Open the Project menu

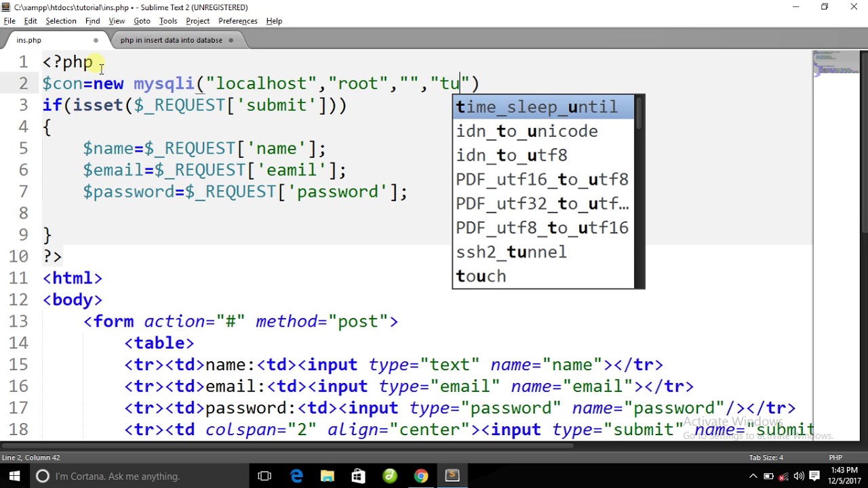[x=197, y=21]
